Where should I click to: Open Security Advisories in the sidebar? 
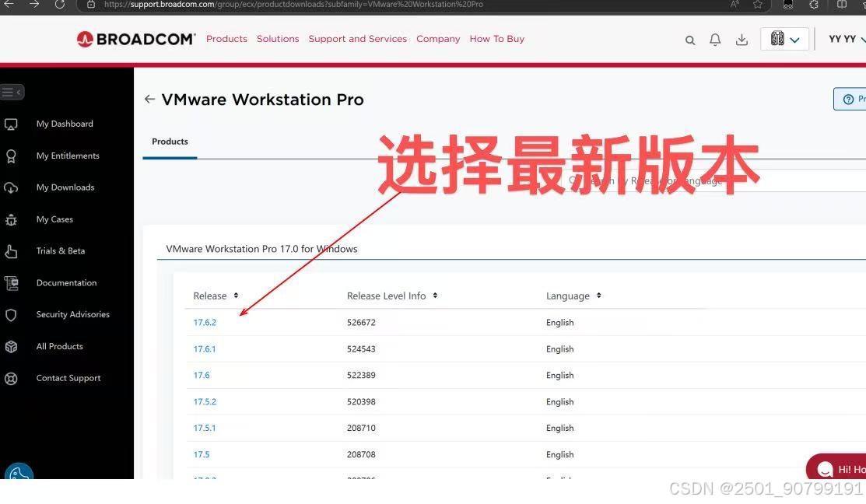point(73,314)
